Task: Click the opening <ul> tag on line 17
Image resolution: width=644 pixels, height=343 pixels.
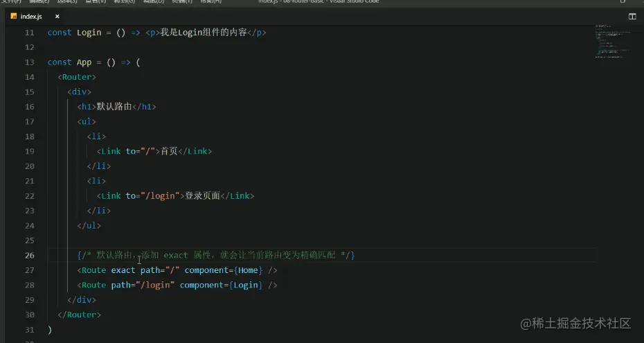Action: click(87, 121)
